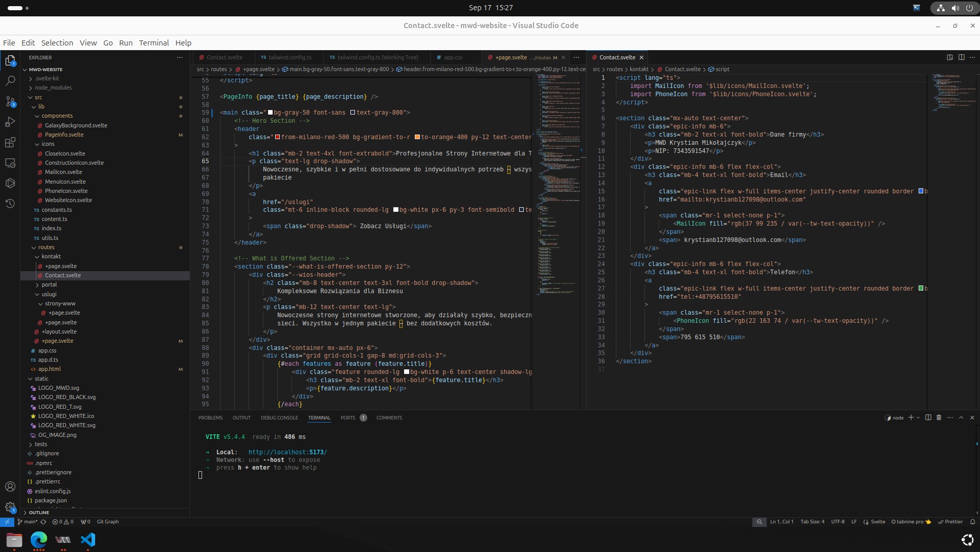Image resolution: width=980 pixels, height=552 pixels.
Task: Split the terminal panel
Action: click(928, 417)
